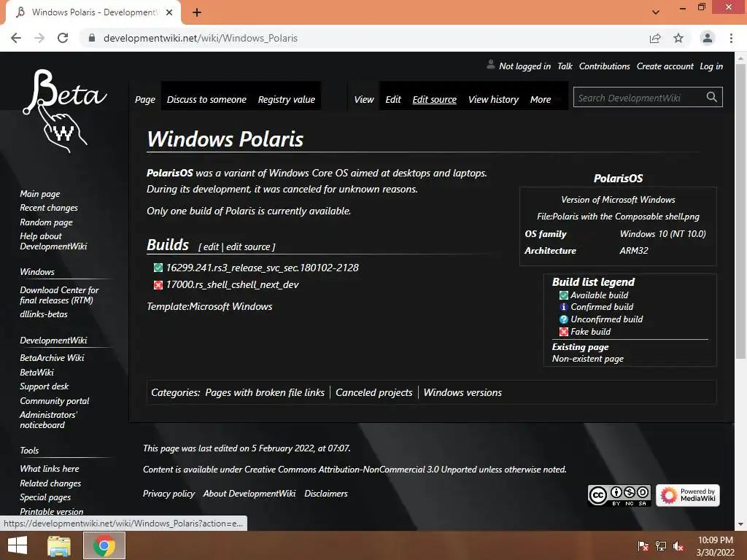This screenshot has width=747, height=560.
Task: Click the Log in link
Action: pos(711,66)
